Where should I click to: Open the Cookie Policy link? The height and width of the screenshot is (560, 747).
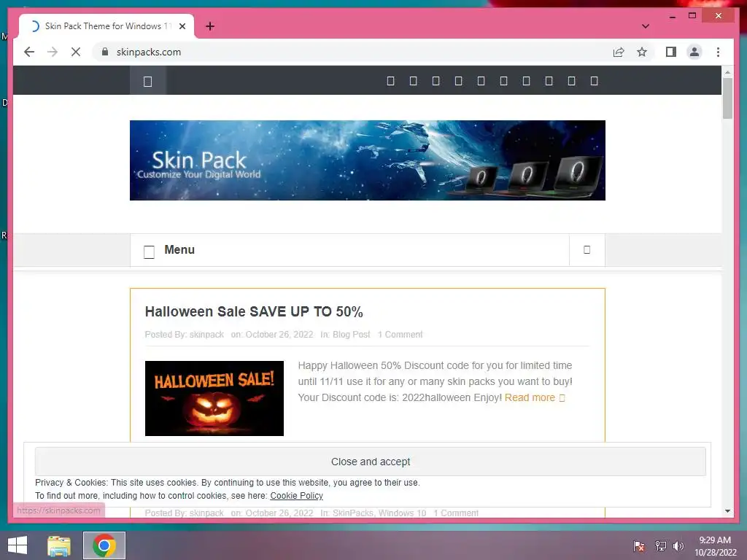pyautogui.click(x=296, y=496)
